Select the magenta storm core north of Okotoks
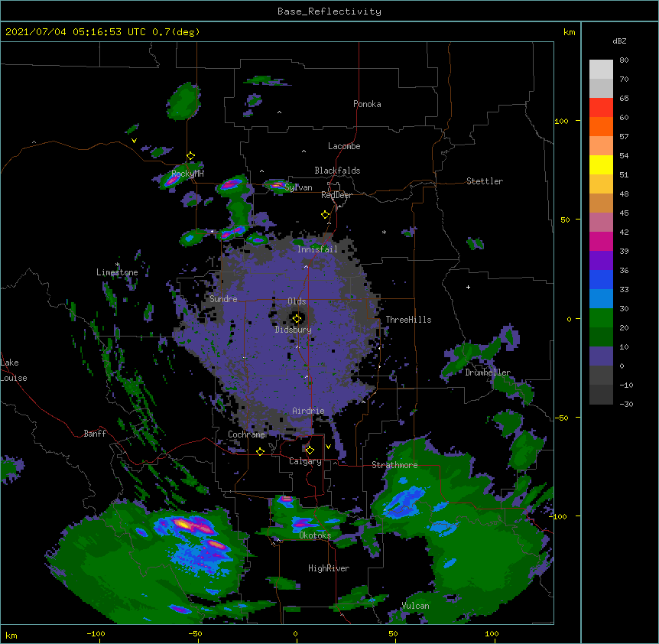The height and width of the screenshot is (644, 659). tap(286, 499)
